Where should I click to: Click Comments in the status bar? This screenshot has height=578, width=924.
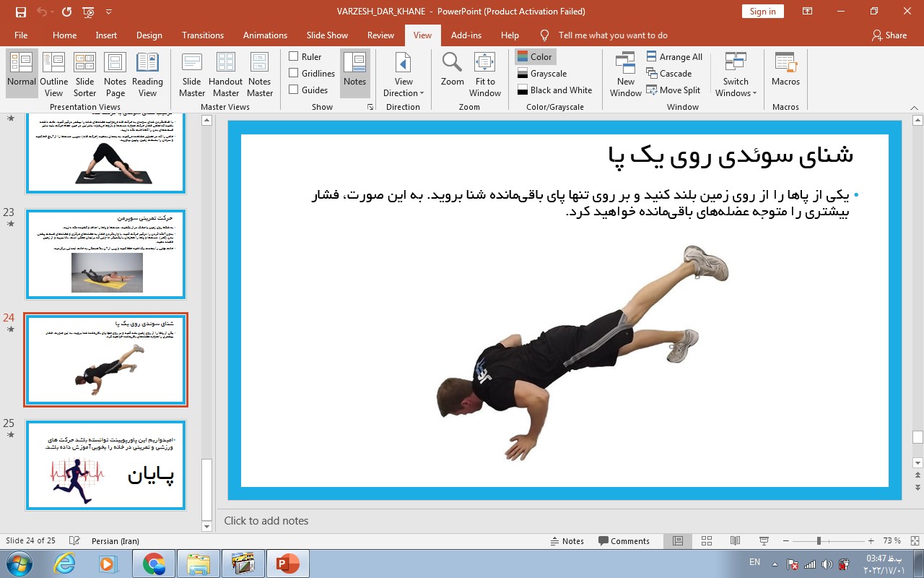[624, 540]
